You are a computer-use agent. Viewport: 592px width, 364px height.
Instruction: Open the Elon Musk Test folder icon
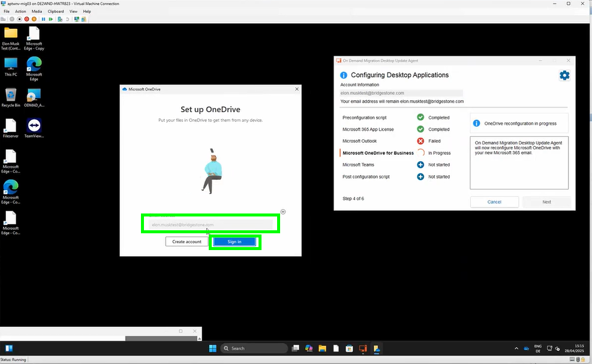pyautogui.click(x=11, y=38)
